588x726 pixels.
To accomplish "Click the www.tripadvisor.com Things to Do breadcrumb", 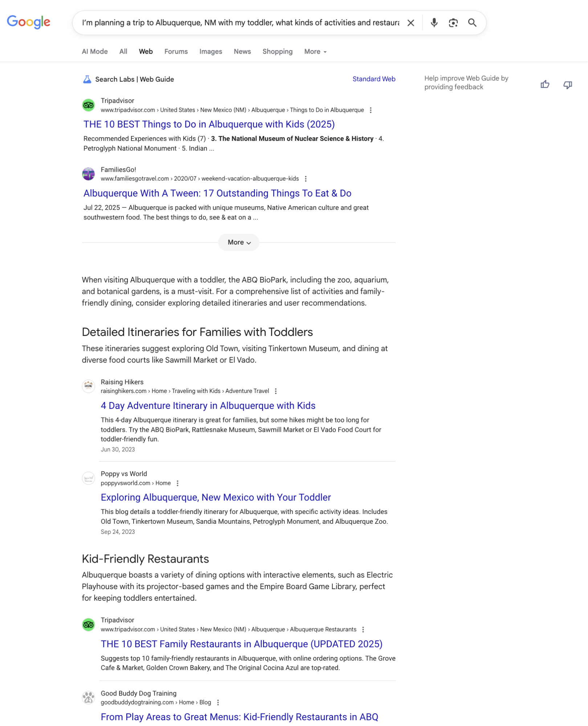I will pos(232,110).
